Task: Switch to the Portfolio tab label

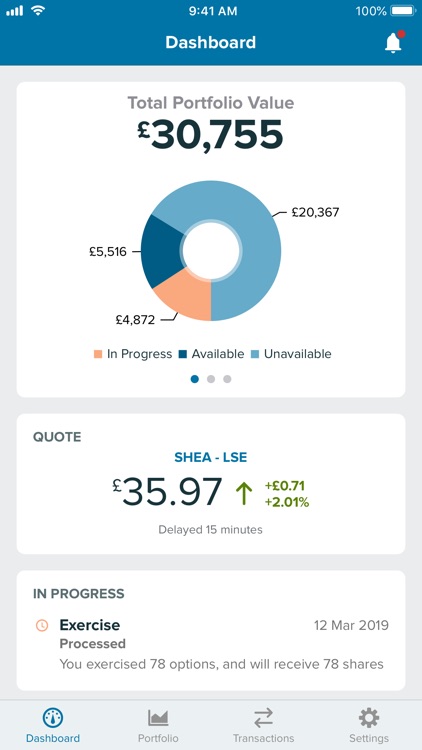Action: pos(158,738)
